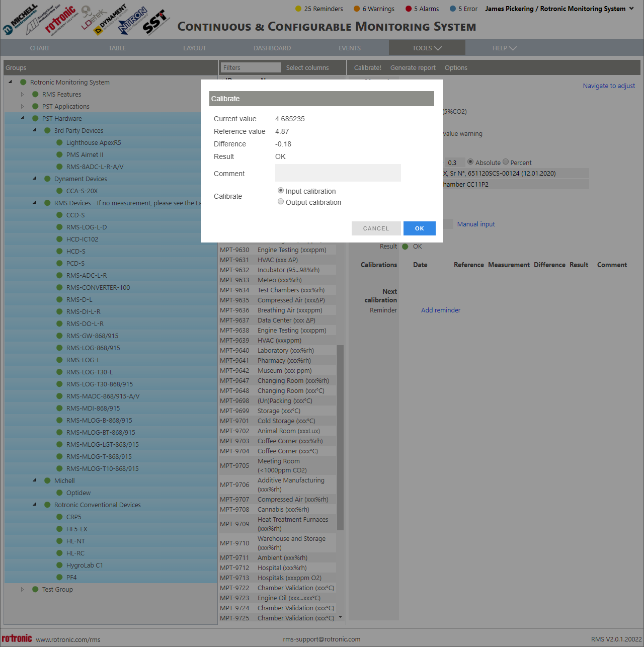Confirm calibration with the OK button
This screenshot has height=647, width=644.
tap(420, 228)
